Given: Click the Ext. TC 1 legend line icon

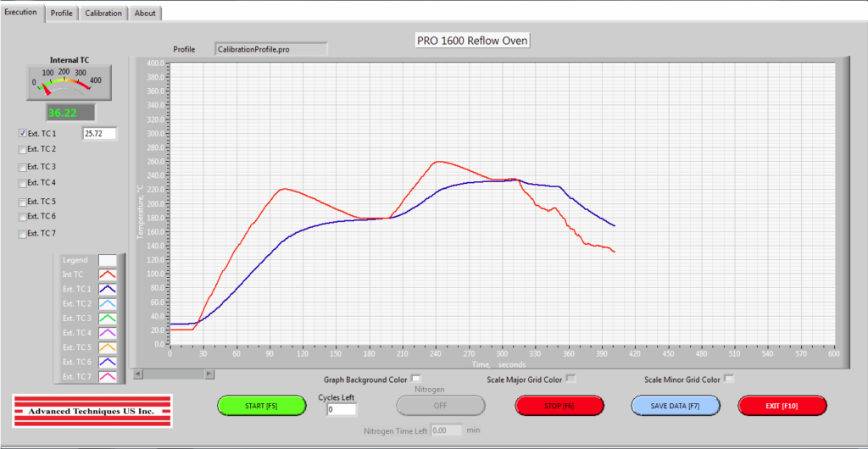Looking at the screenshot, I should click(x=108, y=289).
